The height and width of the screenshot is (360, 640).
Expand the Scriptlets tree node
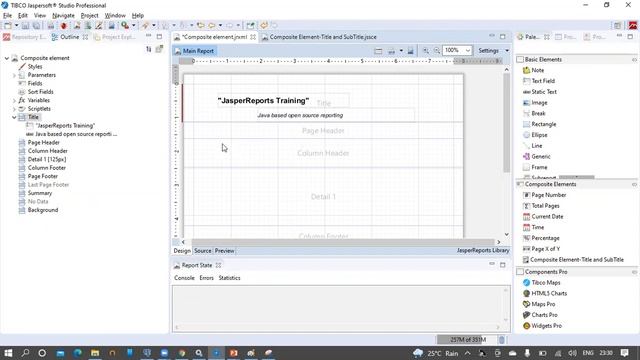tap(14, 109)
